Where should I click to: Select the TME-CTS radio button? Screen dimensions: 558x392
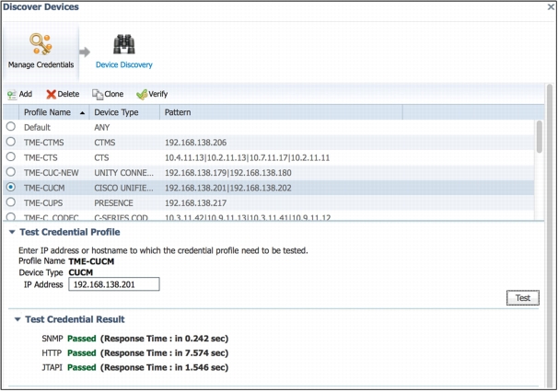coord(11,156)
